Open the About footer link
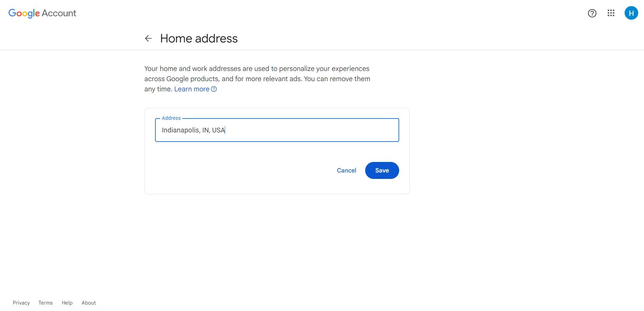This screenshot has height=311, width=644. (88, 303)
